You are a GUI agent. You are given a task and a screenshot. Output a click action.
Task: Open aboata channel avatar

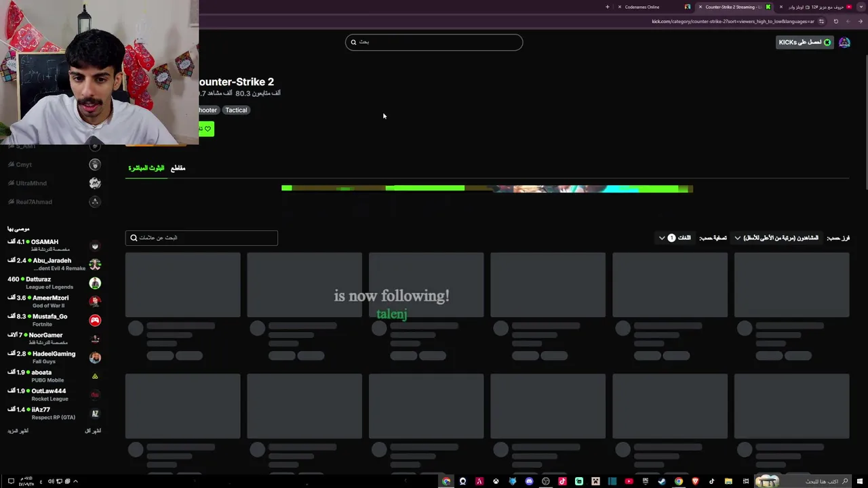pos(95,376)
